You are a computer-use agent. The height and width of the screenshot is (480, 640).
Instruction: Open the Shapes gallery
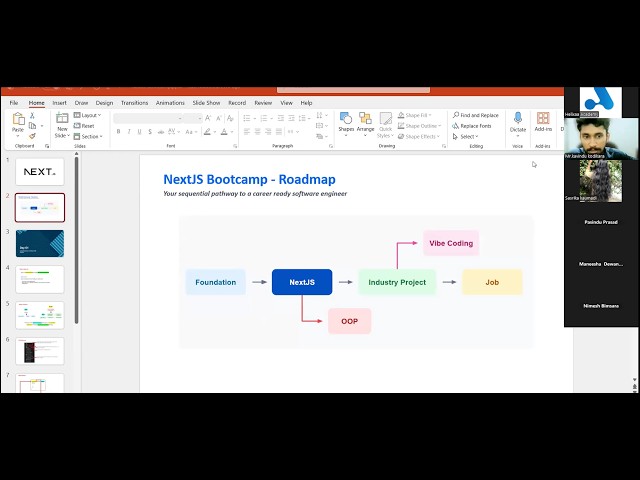pyautogui.click(x=346, y=124)
